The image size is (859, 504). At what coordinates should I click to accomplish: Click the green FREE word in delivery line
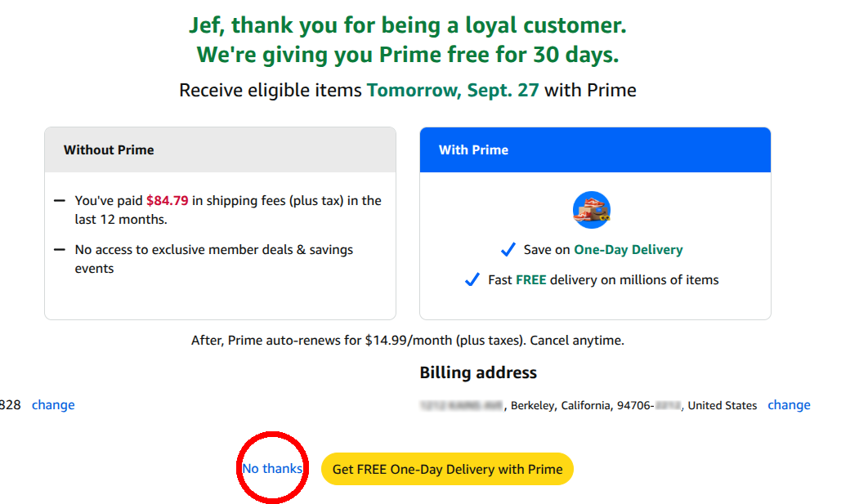click(x=530, y=280)
